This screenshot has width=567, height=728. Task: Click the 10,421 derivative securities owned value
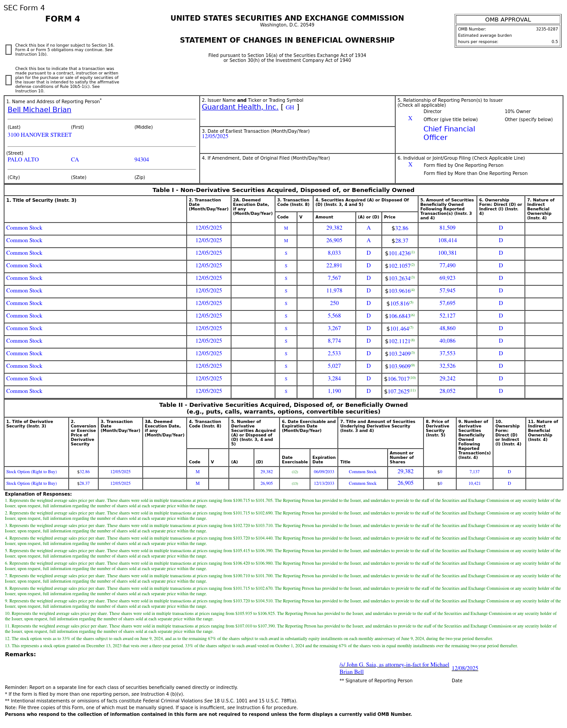click(475, 484)
